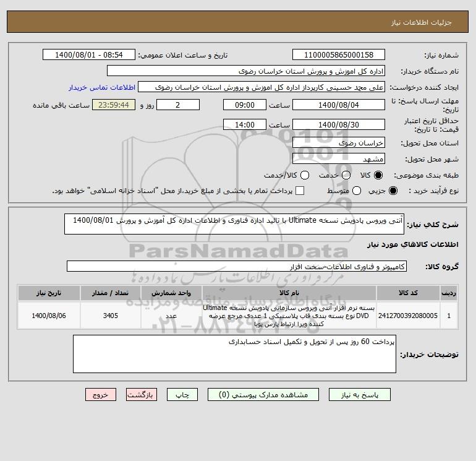Viewport: 476px width, 461px height.
Task: Click the response deadline date 1400/08/04 field
Action: pos(339,105)
